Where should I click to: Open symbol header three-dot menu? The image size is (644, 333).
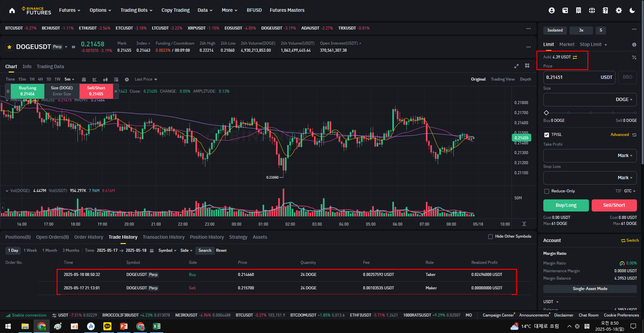click(x=529, y=47)
